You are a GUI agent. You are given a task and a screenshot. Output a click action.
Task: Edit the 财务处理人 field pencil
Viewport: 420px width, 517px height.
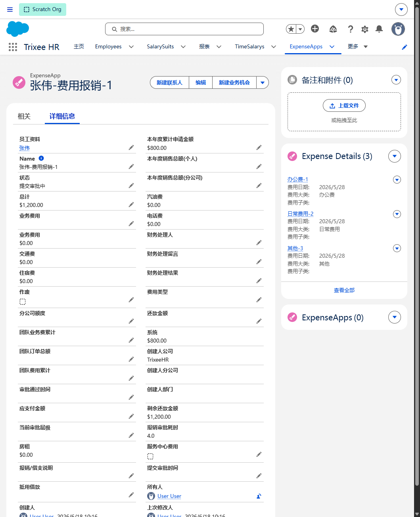pos(259,243)
